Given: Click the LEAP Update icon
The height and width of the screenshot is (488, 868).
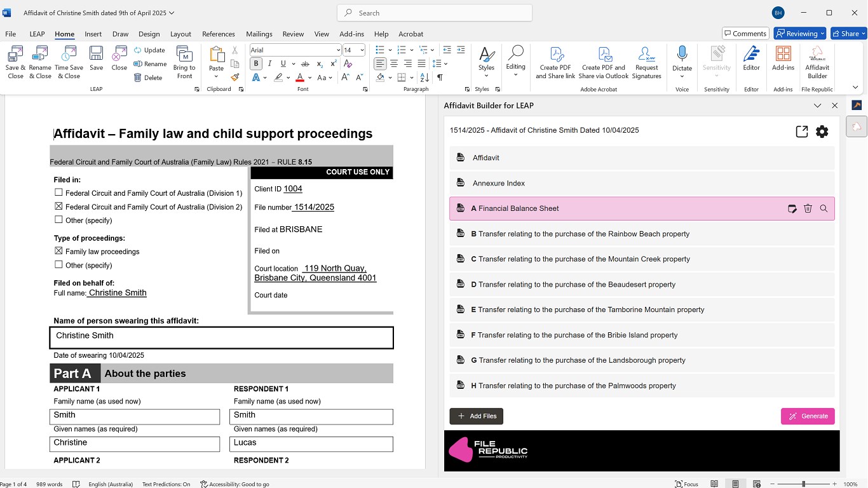Looking at the screenshot, I should 138,50.
